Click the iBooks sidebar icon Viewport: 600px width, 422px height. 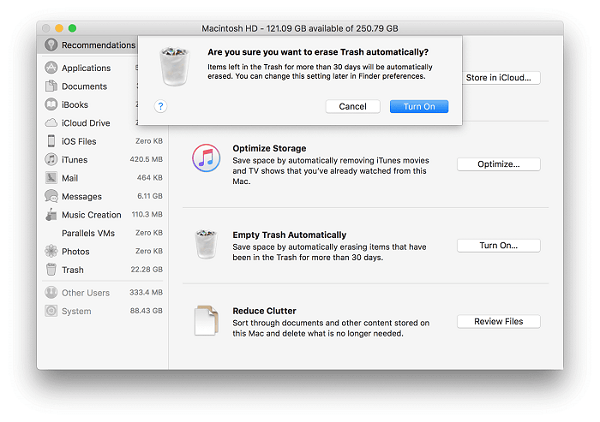[x=51, y=104]
